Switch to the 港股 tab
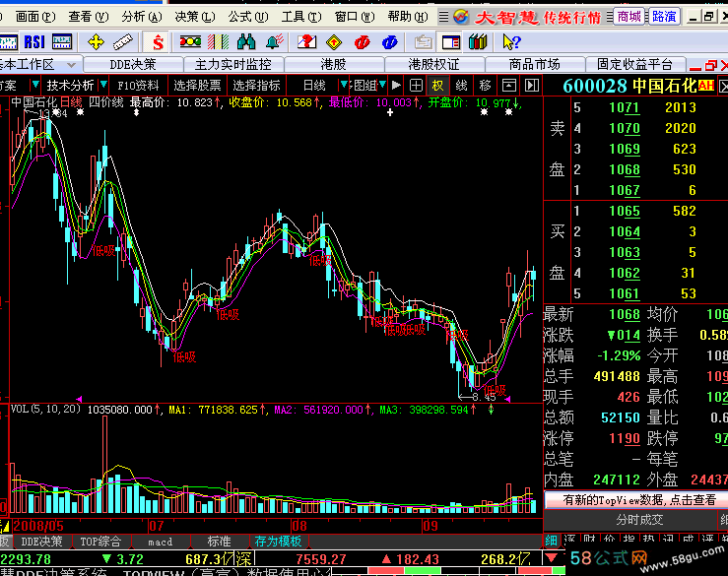The height and width of the screenshot is (576, 728). coord(333,65)
